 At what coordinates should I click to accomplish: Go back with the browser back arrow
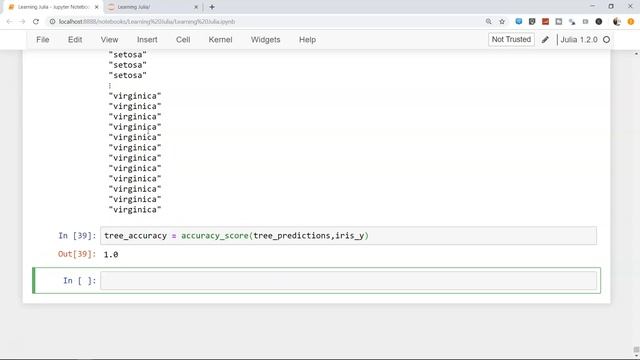tap(9, 22)
